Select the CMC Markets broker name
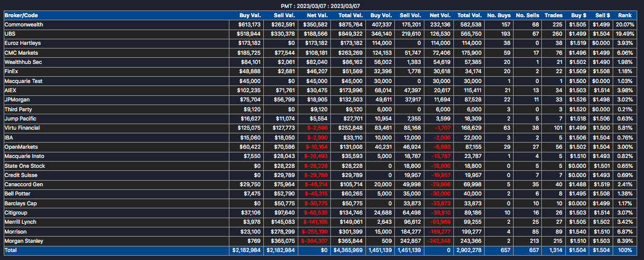This screenshot has height=260, width=644. pyautogui.click(x=20, y=53)
